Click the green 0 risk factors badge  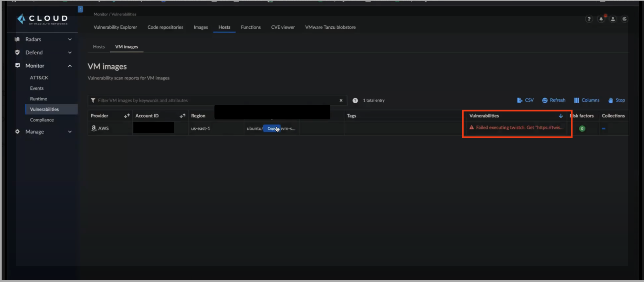coord(582,128)
